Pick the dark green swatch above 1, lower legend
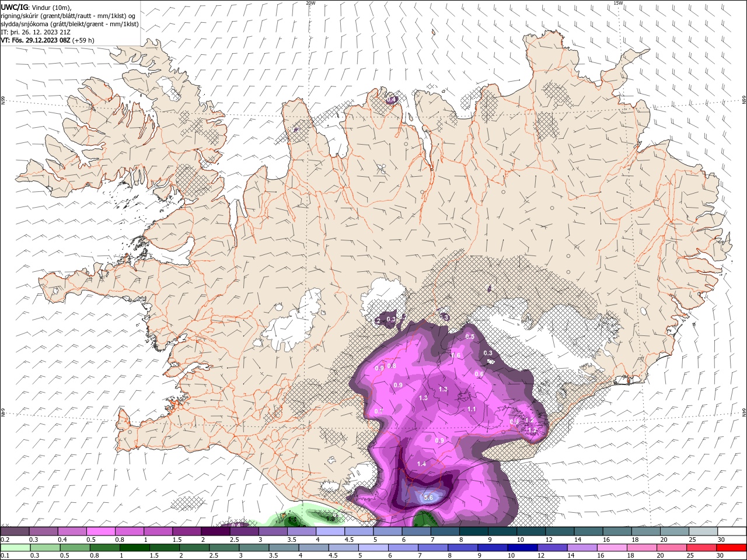Image resolution: width=747 pixels, height=560 pixels. tap(134, 548)
